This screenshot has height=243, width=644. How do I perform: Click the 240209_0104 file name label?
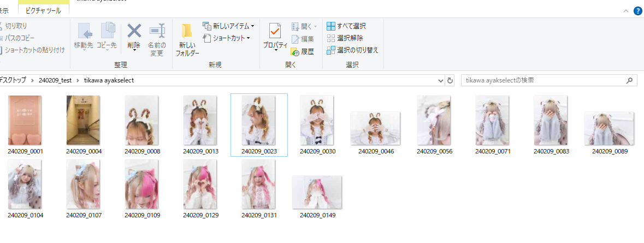[25, 215]
